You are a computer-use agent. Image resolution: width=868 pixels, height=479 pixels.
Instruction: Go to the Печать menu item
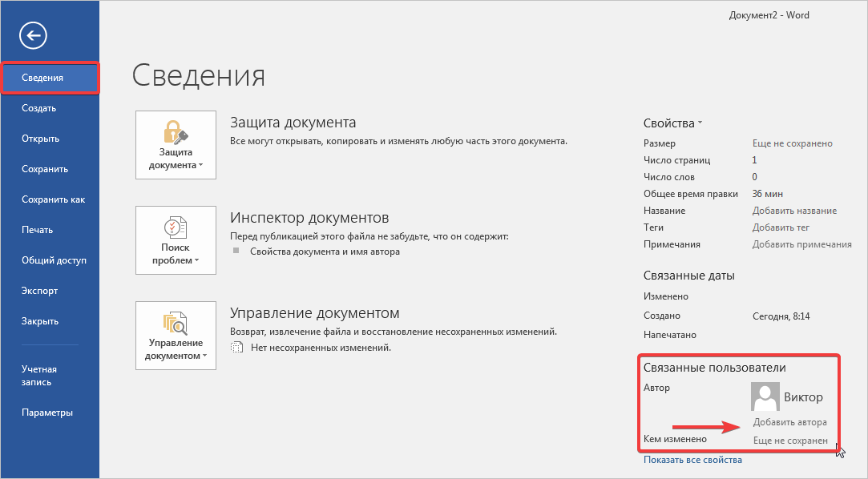pyautogui.click(x=38, y=230)
